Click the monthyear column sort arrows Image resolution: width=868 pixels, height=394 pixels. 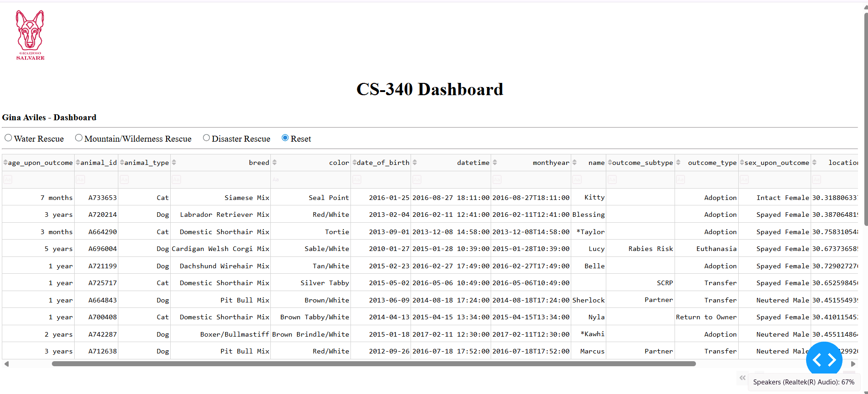(495, 163)
